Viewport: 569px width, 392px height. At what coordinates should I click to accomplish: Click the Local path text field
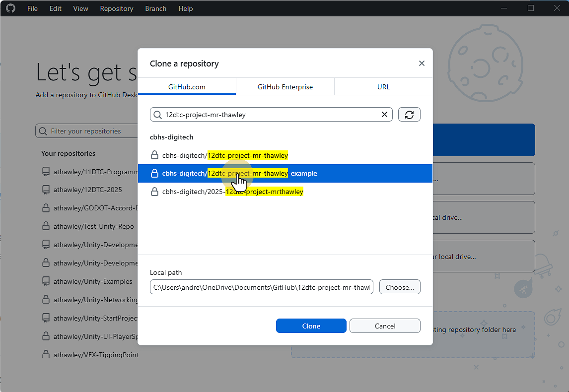262,287
